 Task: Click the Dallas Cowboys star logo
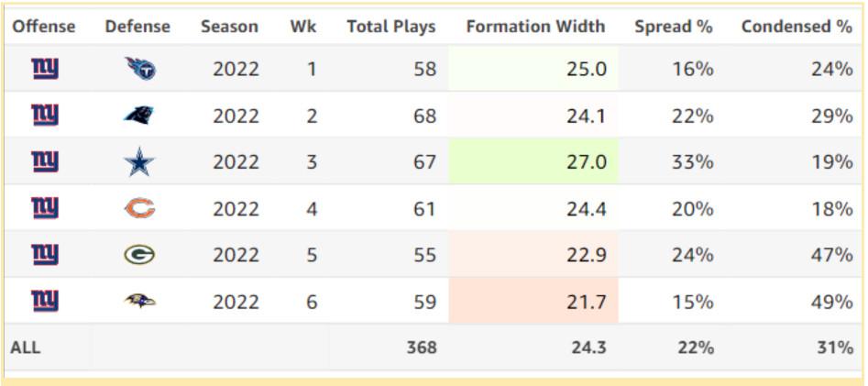coord(139,162)
